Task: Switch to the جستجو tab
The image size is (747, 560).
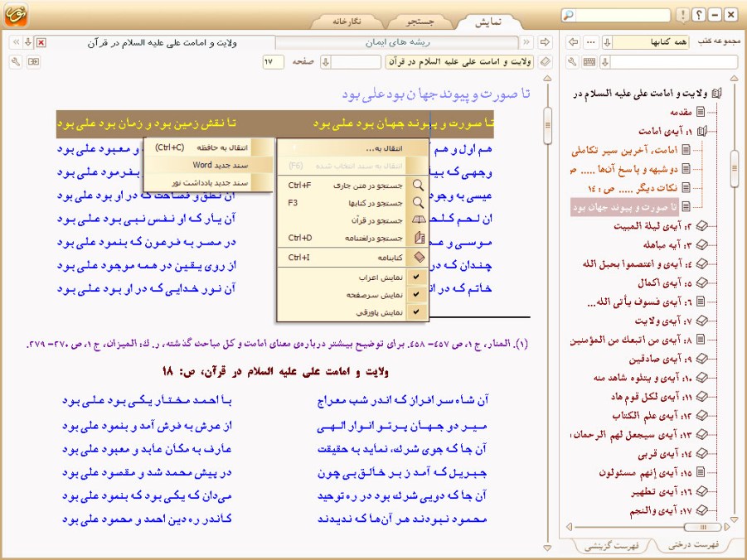Action: [420, 22]
